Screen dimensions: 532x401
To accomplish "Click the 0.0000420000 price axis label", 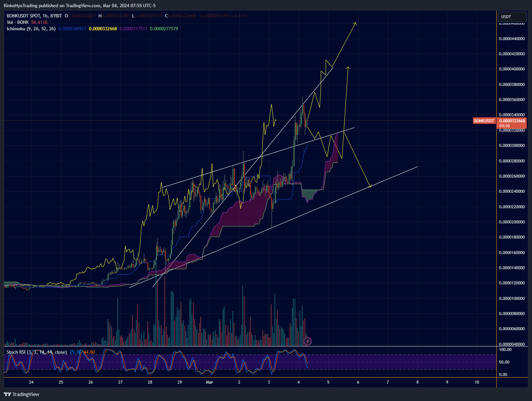I will 512,54.
